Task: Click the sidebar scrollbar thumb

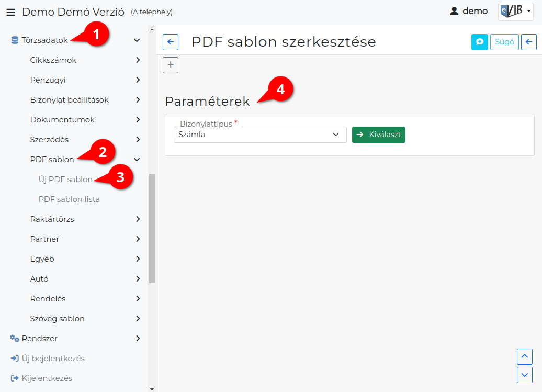Action: tap(152, 229)
